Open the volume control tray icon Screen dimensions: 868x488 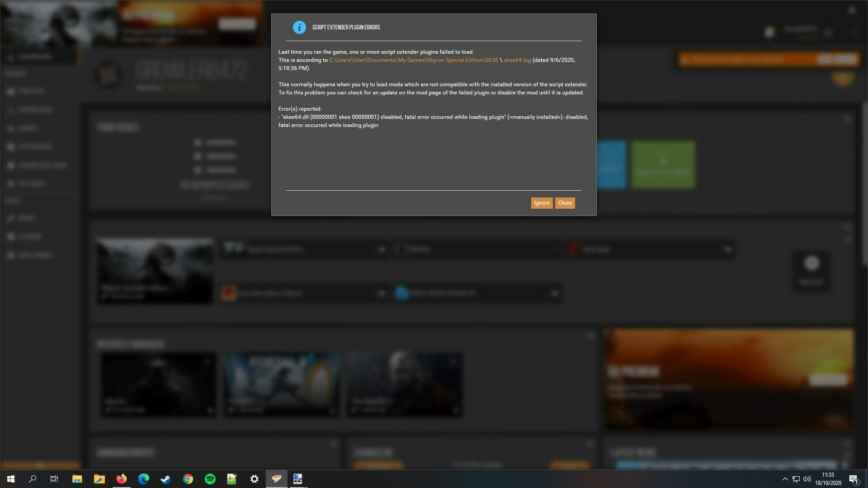[807, 479]
